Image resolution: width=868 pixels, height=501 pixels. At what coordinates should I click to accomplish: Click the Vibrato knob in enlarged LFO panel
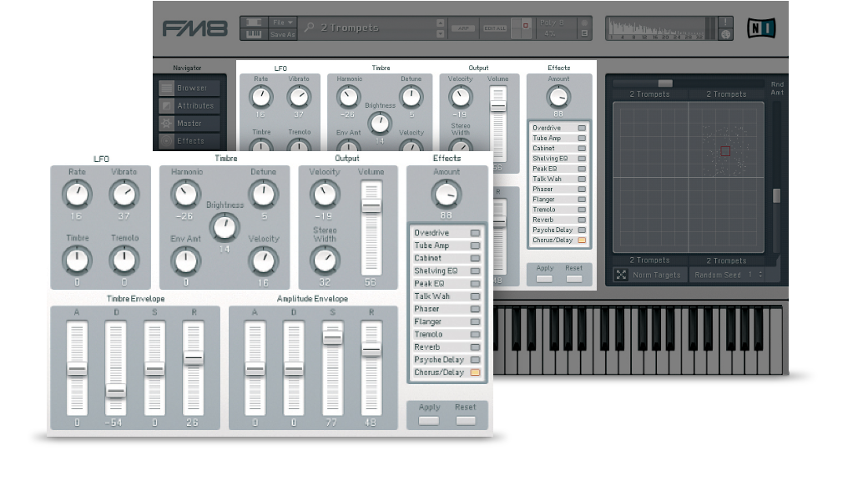click(124, 195)
